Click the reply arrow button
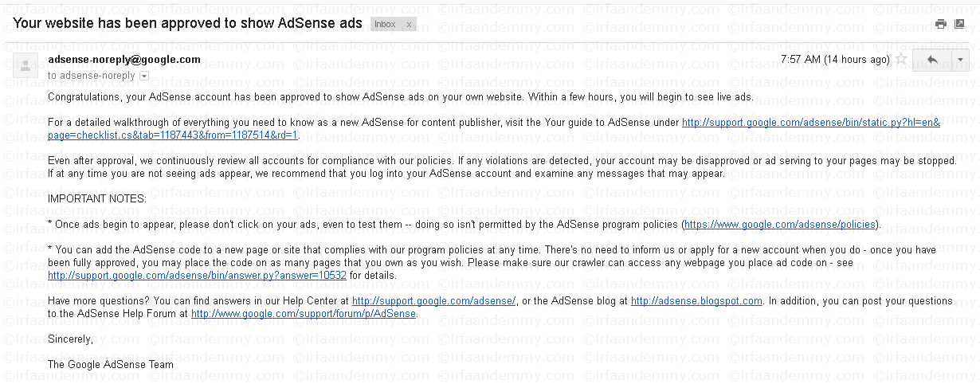Viewport: 980px width, 384px height. pos(932,60)
